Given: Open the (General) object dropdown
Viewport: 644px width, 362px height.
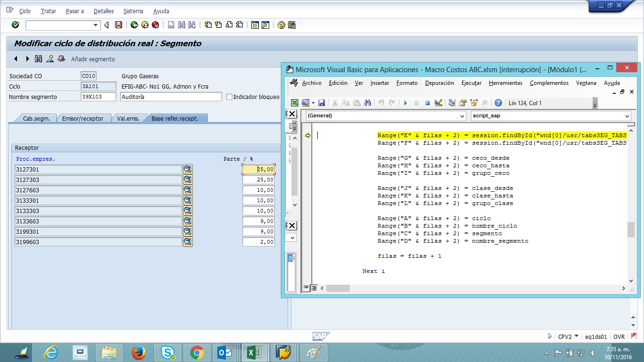Looking at the screenshot, I should tap(462, 115).
